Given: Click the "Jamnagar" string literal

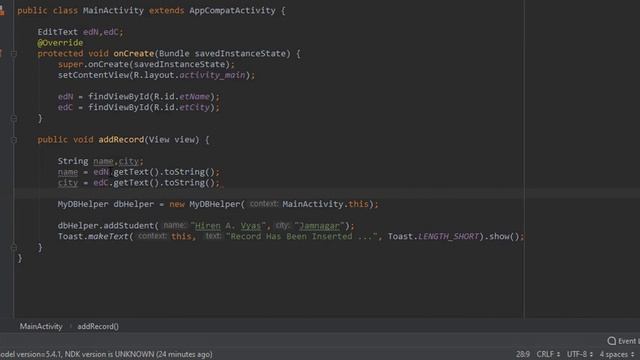Looking at the screenshot, I should (320, 226).
